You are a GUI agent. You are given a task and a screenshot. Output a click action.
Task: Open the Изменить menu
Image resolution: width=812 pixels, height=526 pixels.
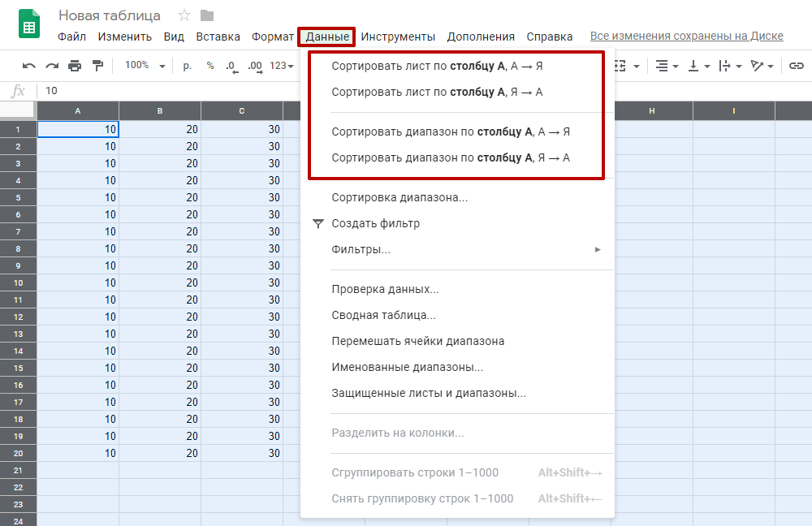pyautogui.click(x=125, y=37)
